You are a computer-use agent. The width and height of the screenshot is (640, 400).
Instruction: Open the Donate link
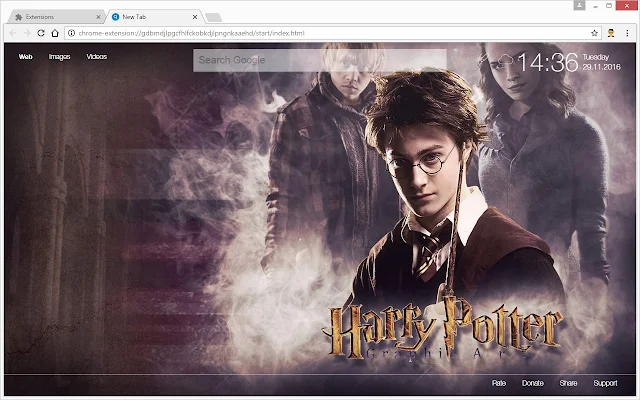[533, 383]
